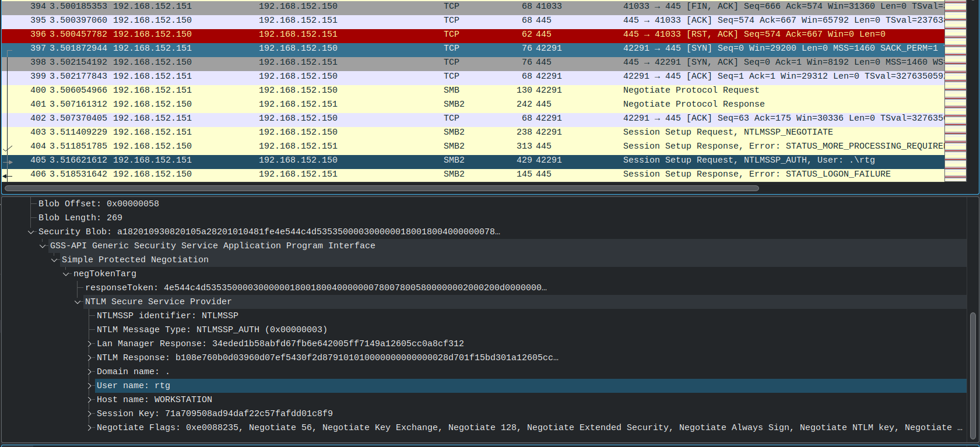The height and width of the screenshot is (447, 980).
Task: Expand the Session Key field
Action: click(90, 414)
